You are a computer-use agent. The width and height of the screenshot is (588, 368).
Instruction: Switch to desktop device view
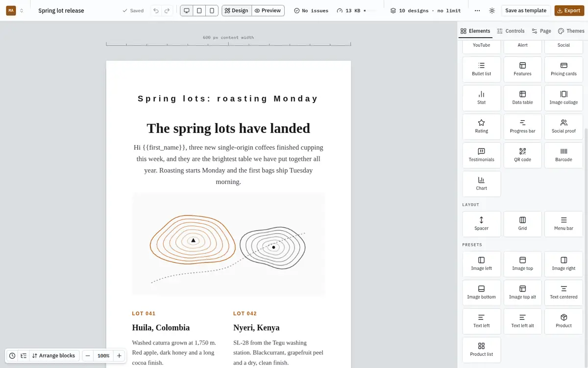point(187,10)
